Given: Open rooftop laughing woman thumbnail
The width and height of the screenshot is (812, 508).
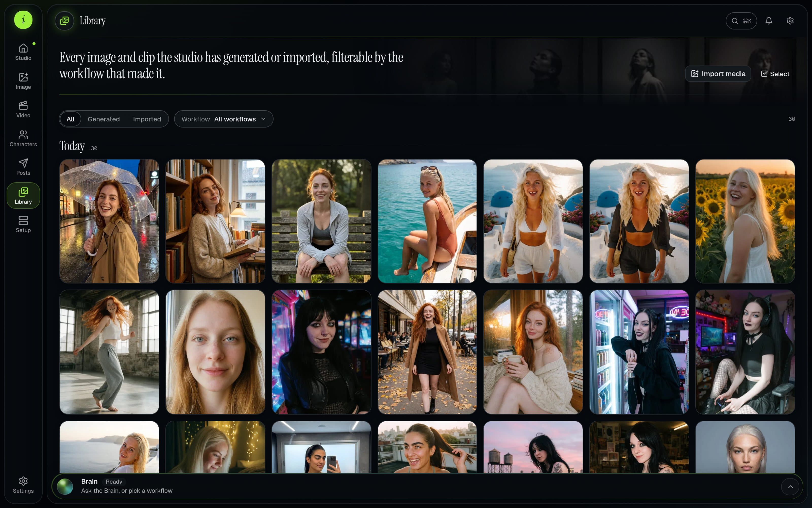Looking at the screenshot, I should [x=427, y=447].
